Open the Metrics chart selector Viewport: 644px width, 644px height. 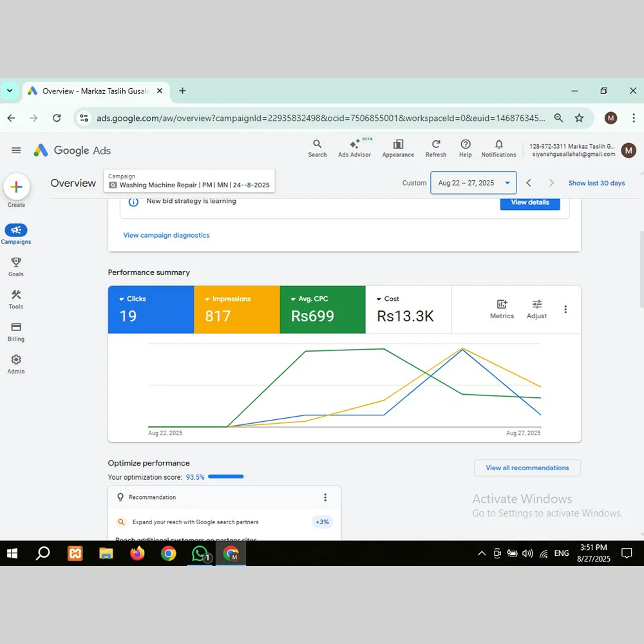pyautogui.click(x=502, y=309)
